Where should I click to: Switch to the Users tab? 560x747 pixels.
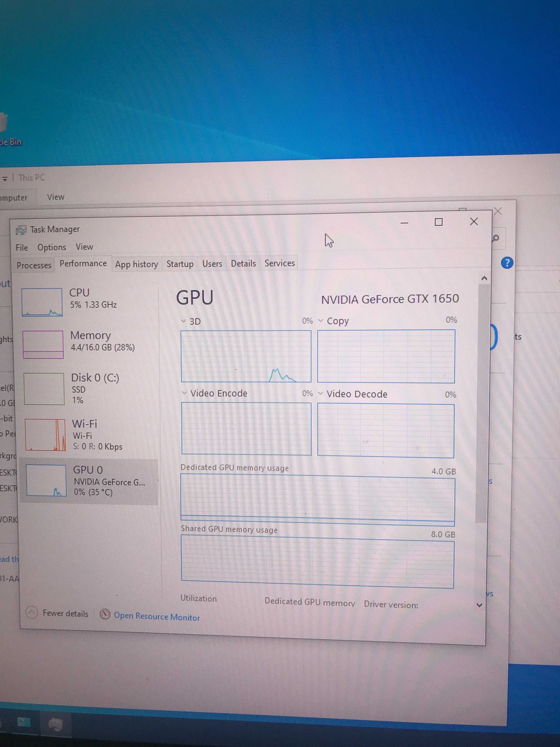[x=212, y=263]
